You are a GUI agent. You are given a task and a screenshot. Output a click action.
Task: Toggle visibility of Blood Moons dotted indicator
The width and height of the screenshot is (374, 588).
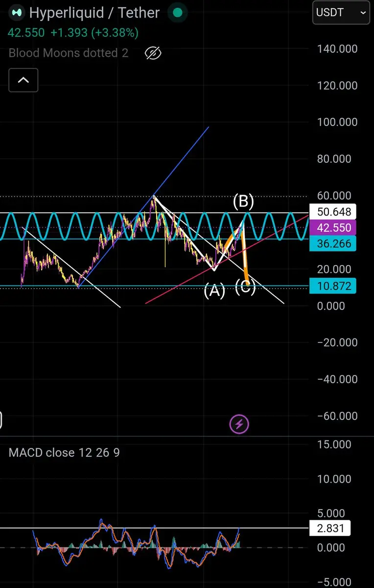pos(153,53)
